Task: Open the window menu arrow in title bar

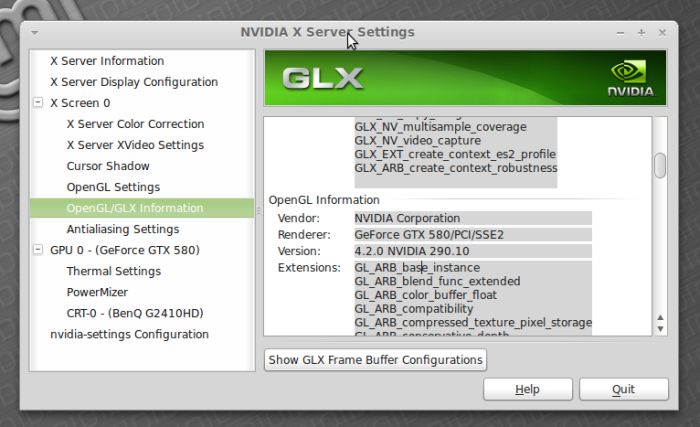Action: pyautogui.click(x=35, y=33)
